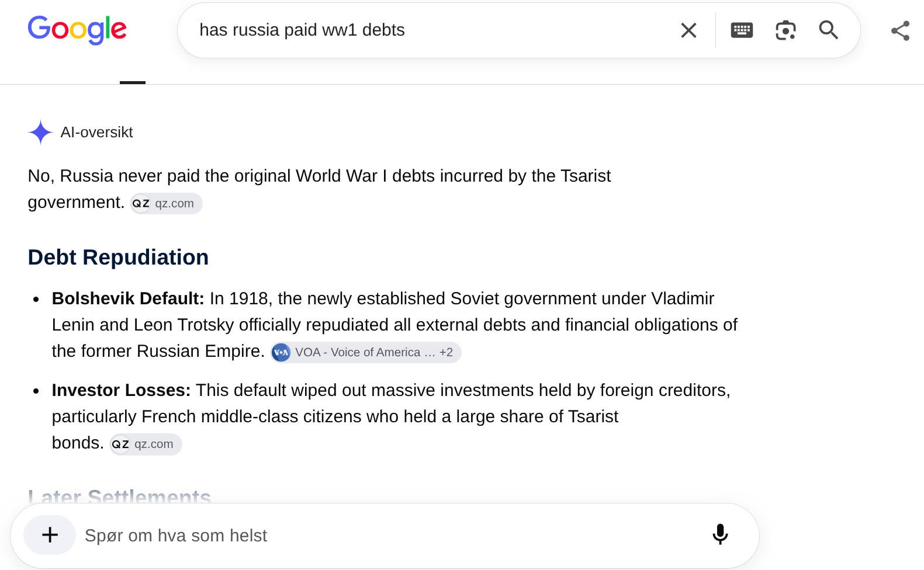Click the plus button in ask box

[50, 535]
